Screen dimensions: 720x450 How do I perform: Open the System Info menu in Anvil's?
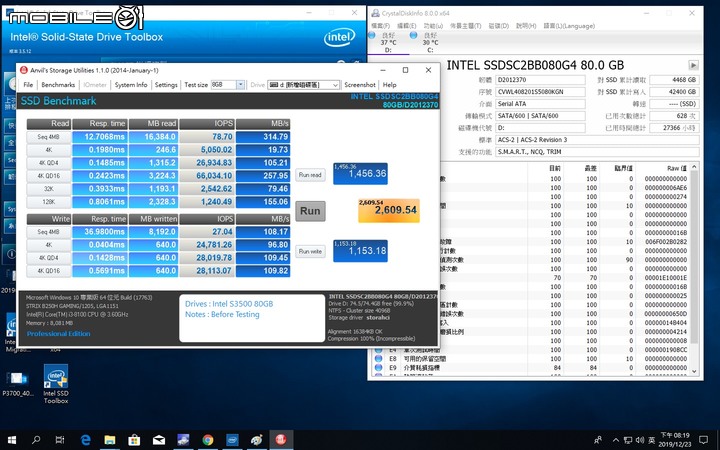point(131,85)
